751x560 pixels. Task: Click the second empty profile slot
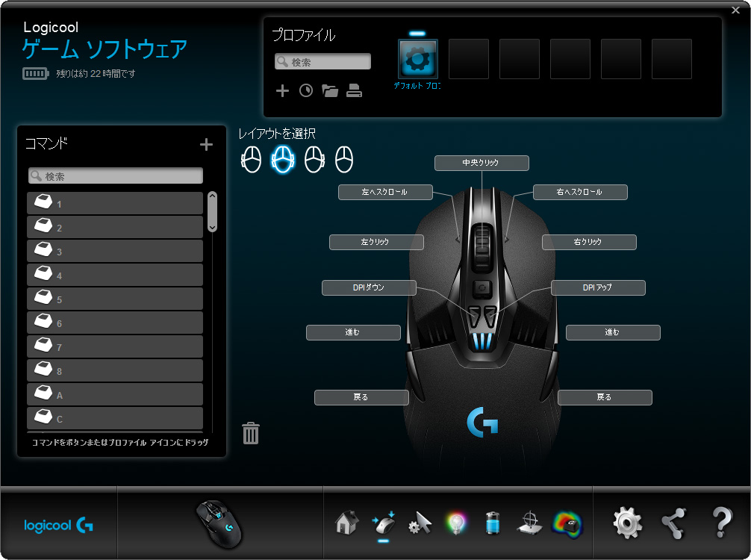(520, 59)
